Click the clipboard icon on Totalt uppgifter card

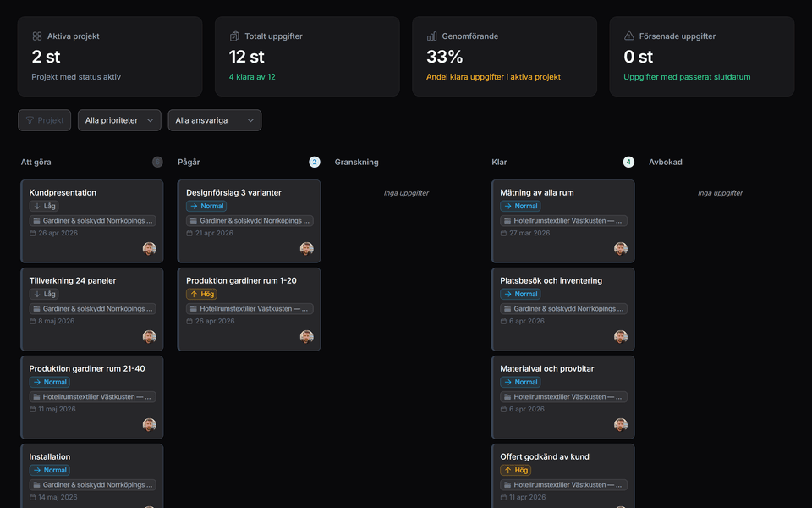[x=235, y=36]
